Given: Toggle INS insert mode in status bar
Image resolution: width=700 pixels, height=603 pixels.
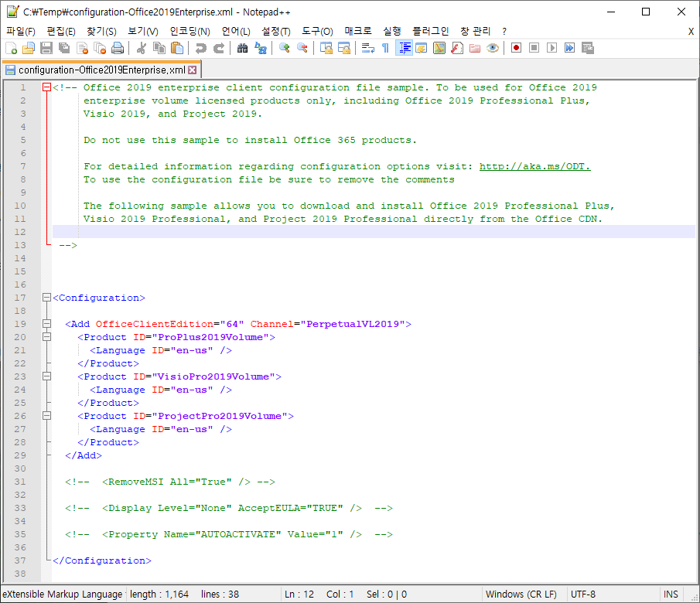Looking at the screenshot, I should [x=671, y=594].
